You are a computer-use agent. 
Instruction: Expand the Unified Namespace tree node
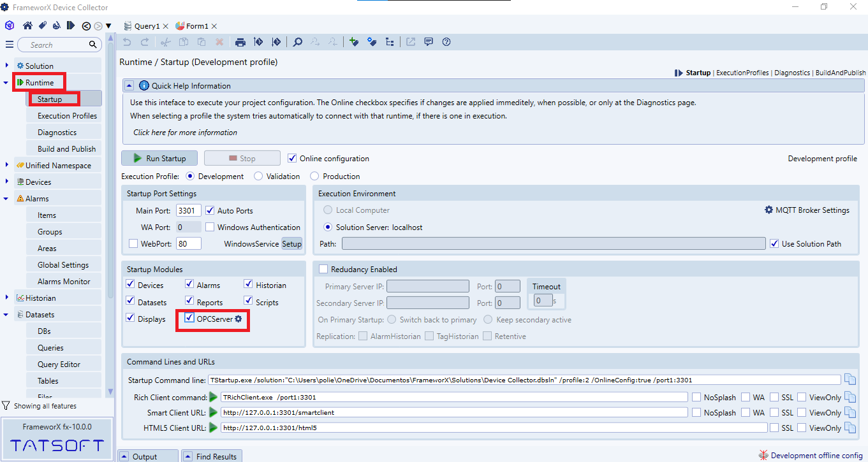click(6, 165)
